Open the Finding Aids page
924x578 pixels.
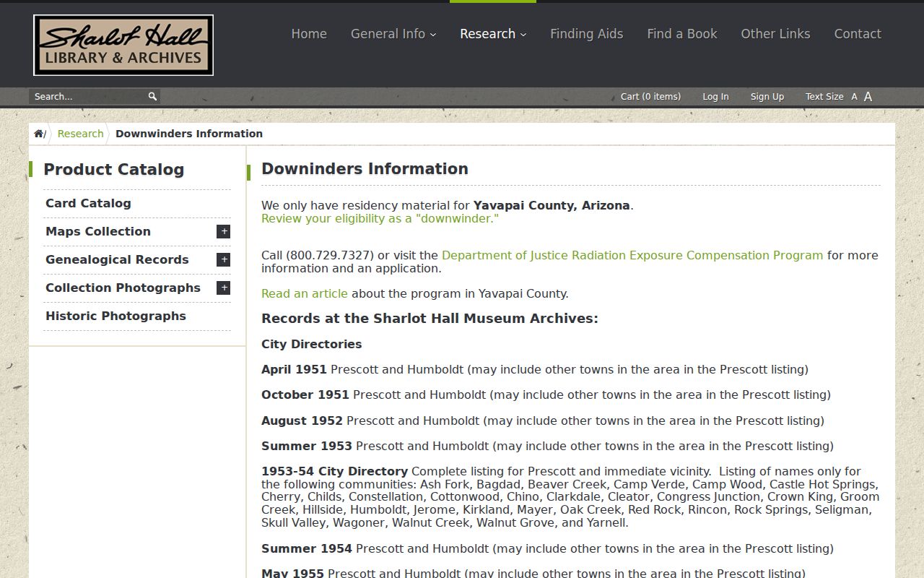[586, 34]
